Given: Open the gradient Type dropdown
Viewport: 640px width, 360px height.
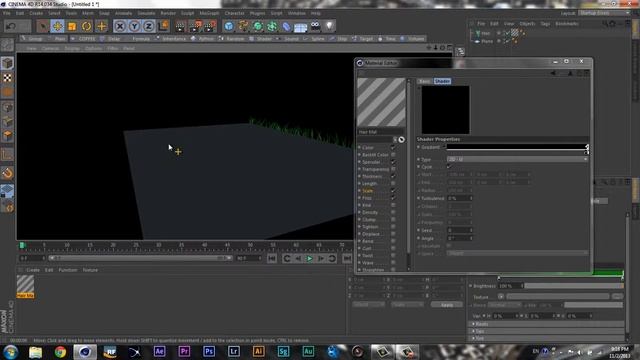Looking at the screenshot, I should [x=517, y=159].
